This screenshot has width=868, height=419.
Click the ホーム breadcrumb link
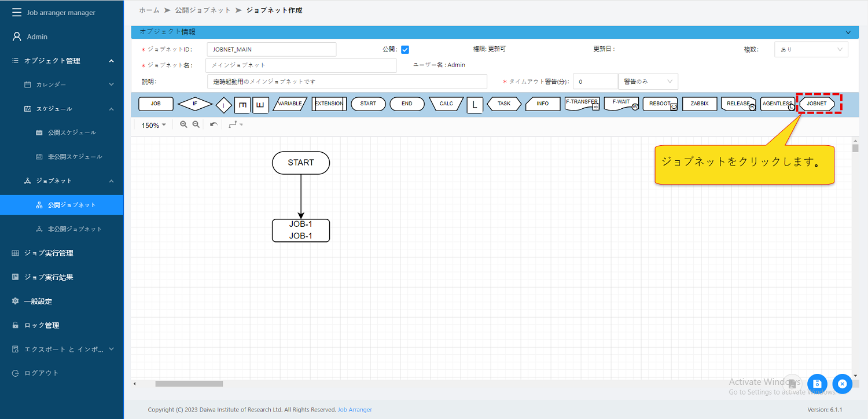(x=149, y=10)
